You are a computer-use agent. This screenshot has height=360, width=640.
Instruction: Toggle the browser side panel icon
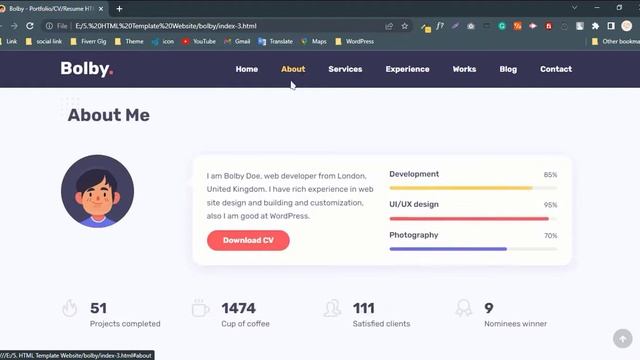tap(611, 26)
